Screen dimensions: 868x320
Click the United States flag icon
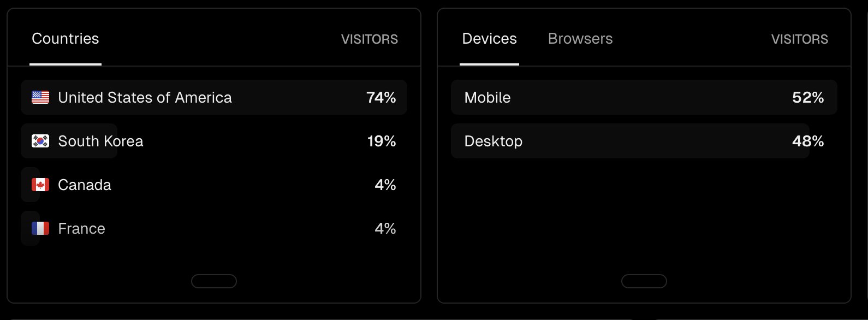[40, 97]
